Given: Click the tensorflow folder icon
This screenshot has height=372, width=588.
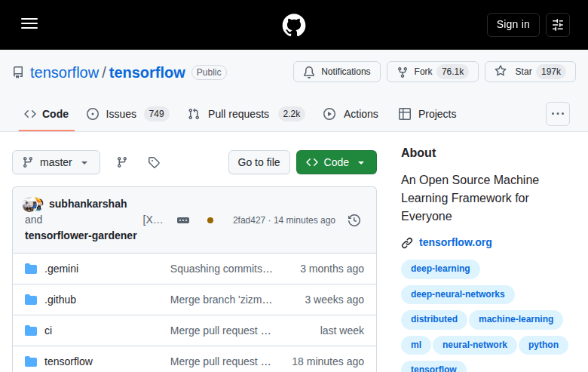Looking at the screenshot, I should 31,361.
